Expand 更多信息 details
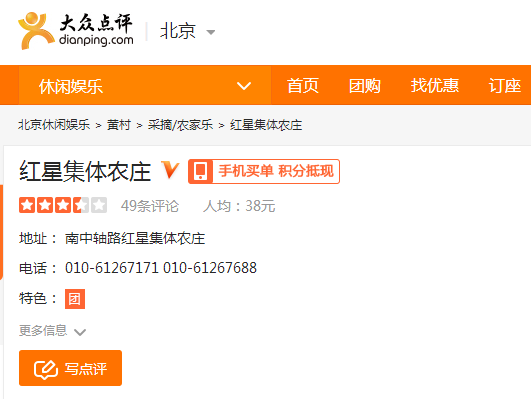This screenshot has height=399, width=531. [52, 331]
